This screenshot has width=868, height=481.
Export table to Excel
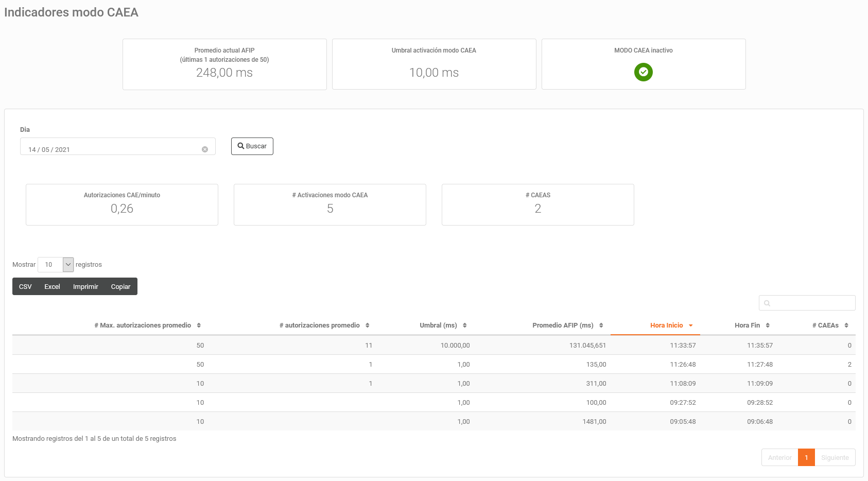click(52, 287)
